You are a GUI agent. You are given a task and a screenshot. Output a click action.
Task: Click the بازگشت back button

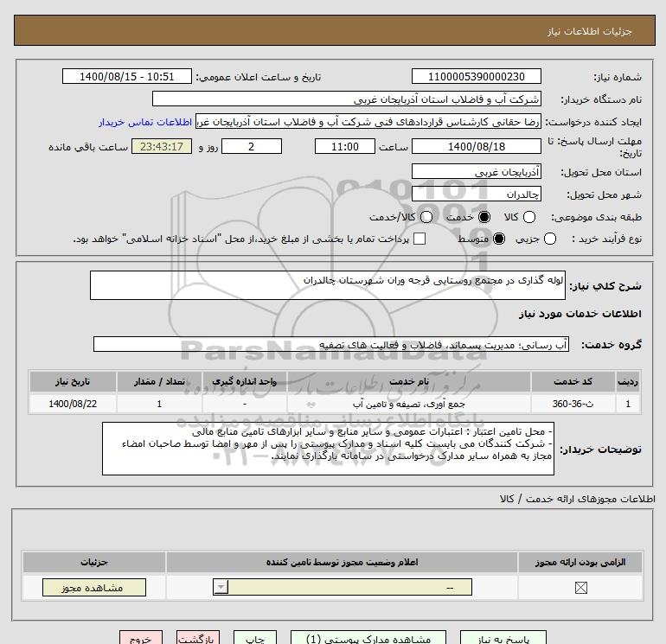click(198, 638)
